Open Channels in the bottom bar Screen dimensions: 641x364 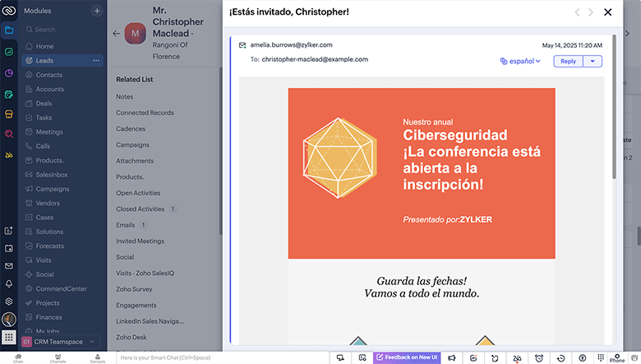[x=58, y=358]
